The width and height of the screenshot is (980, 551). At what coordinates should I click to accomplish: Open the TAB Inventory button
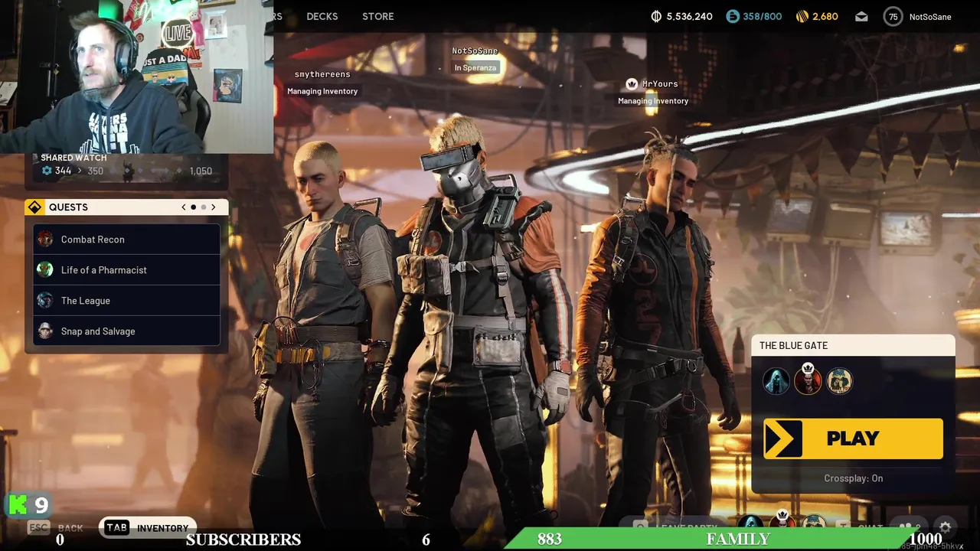point(147,528)
